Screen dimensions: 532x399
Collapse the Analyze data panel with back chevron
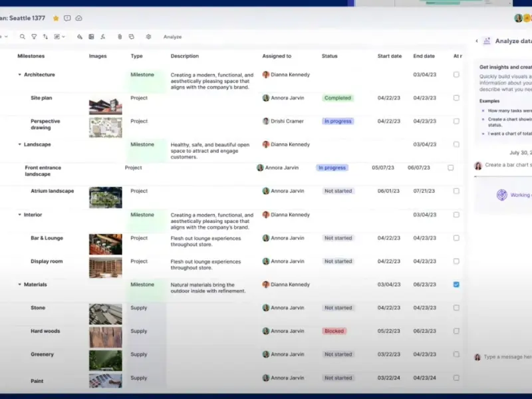pyautogui.click(x=477, y=41)
